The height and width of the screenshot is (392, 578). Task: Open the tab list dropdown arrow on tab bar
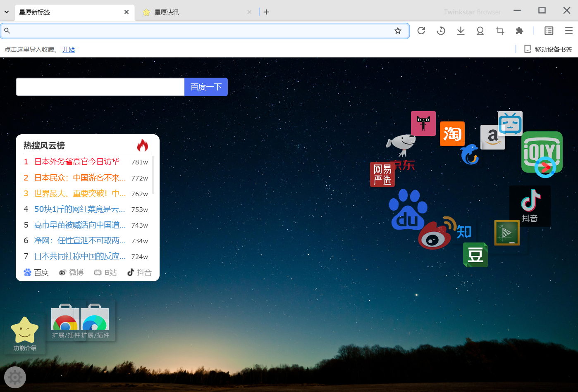pos(6,12)
